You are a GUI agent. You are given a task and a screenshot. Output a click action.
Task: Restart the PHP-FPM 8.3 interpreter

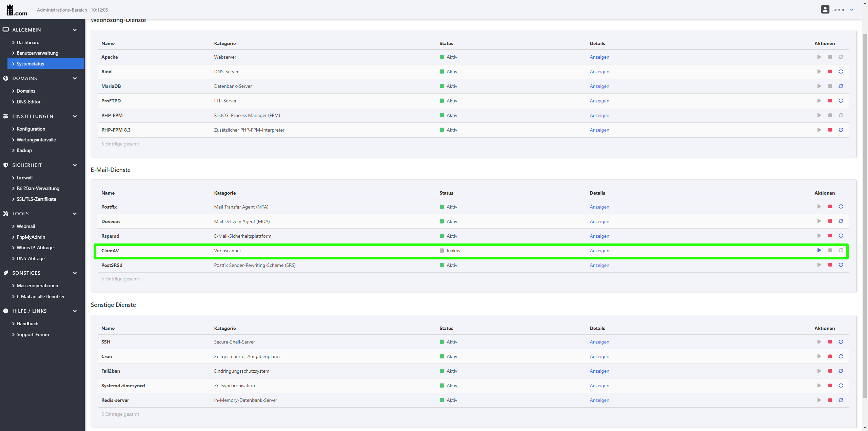click(841, 130)
